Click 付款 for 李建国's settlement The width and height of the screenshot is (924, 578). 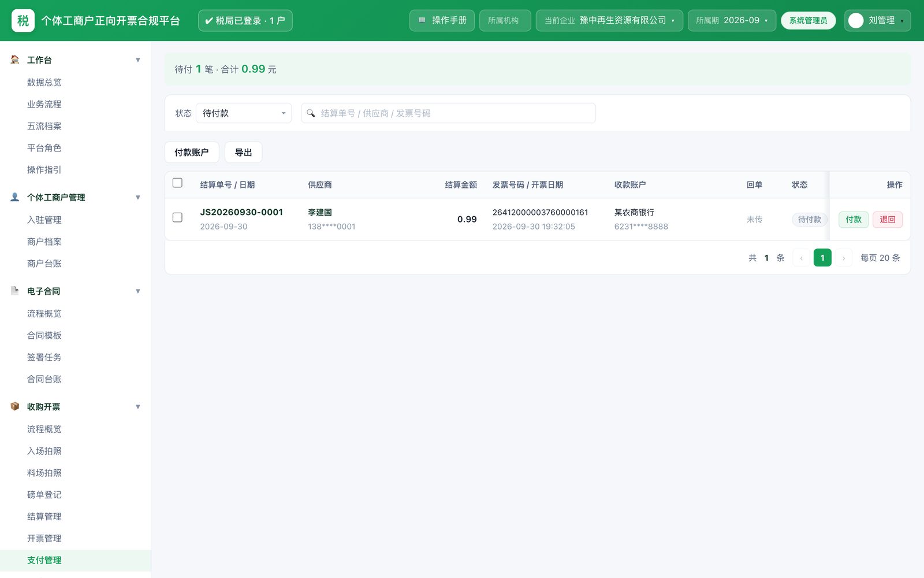[x=854, y=220]
